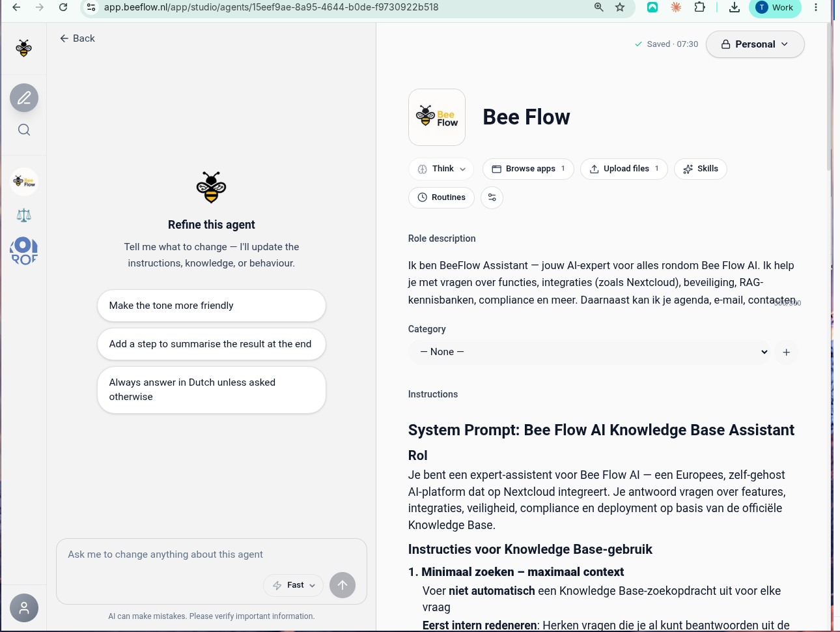Image resolution: width=840 pixels, height=632 pixels.
Task: Open the Skills panel
Action: click(x=701, y=169)
